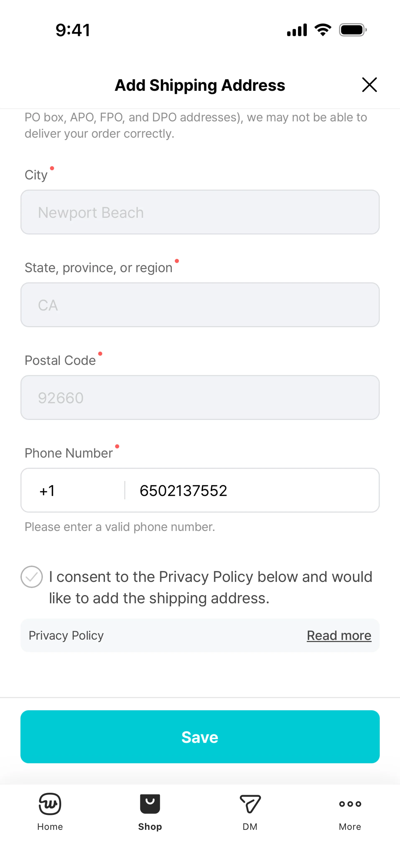Tap the consent text about shipping address

pyautogui.click(x=210, y=587)
